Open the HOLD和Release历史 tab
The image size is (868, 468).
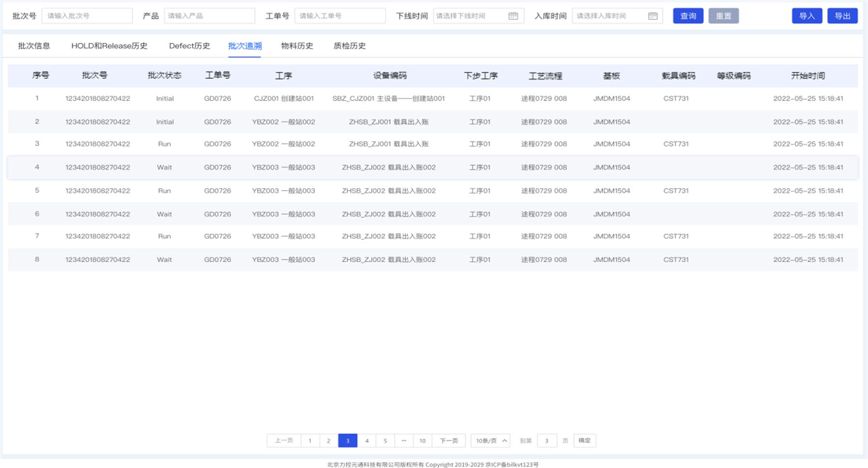pos(109,46)
